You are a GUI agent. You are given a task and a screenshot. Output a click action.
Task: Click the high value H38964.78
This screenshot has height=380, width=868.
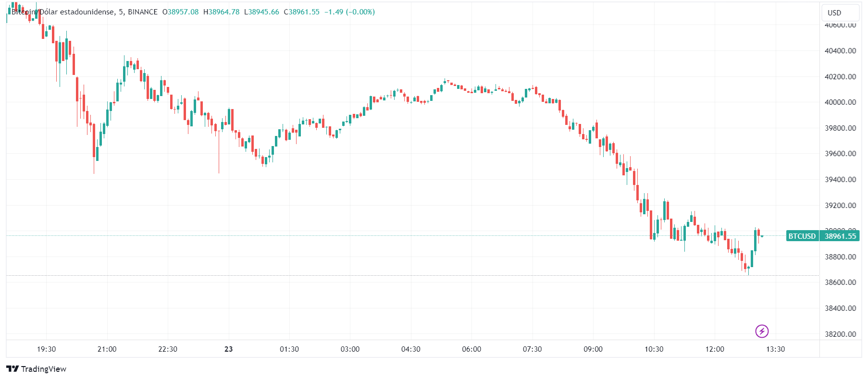[x=222, y=12]
